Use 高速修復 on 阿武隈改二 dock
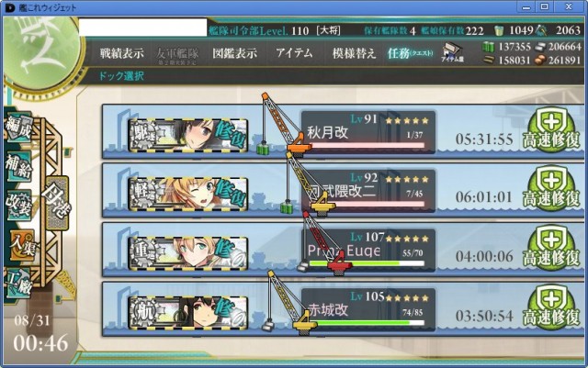Image resolution: width=588 pixels, height=368 pixels. pos(551,189)
